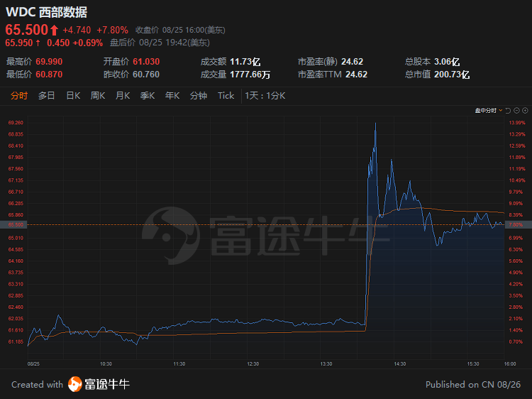This screenshot has height=399, width=532.
Task: Open the 月K monthly chart tab
Action: pyautogui.click(x=123, y=96)
